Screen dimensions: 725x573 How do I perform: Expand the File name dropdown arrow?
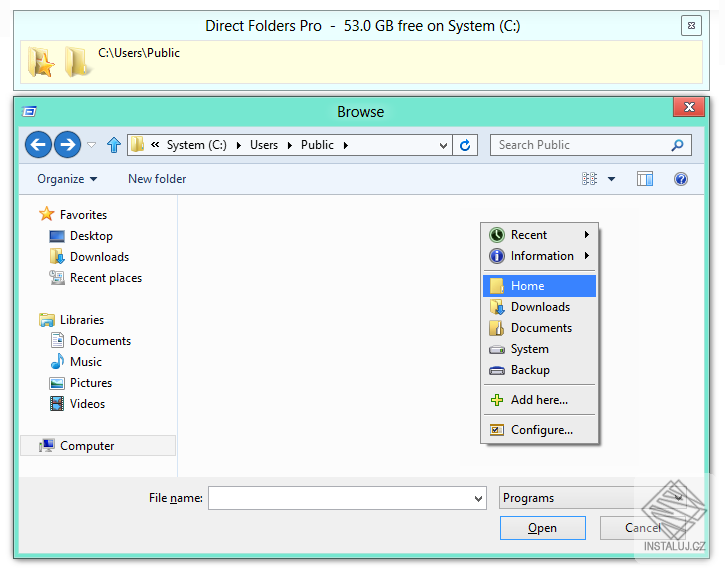[x=479, y=499]
